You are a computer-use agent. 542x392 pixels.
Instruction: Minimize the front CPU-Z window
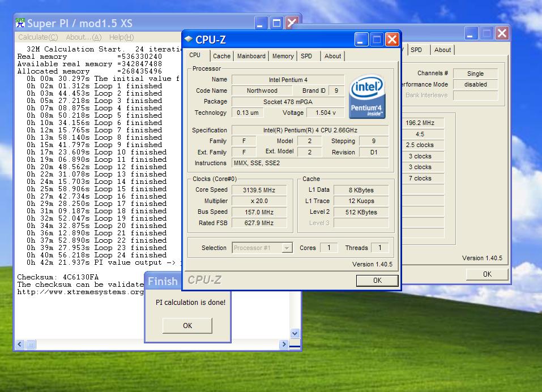(361, 40)
